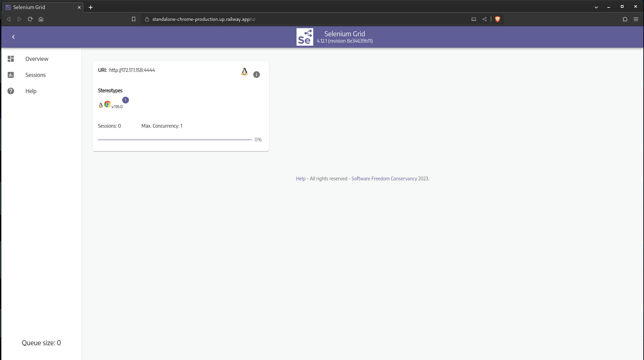Click the Linux penguin icon on the node card

pyautogui.click(x=244, y=72)
